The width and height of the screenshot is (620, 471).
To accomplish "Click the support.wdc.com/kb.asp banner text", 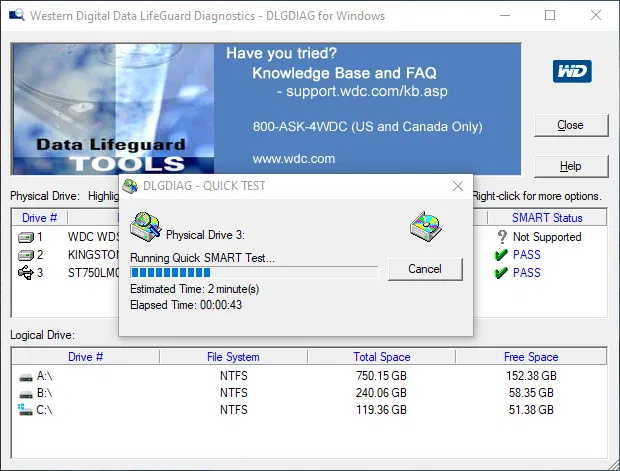I will tap(367, 91).
